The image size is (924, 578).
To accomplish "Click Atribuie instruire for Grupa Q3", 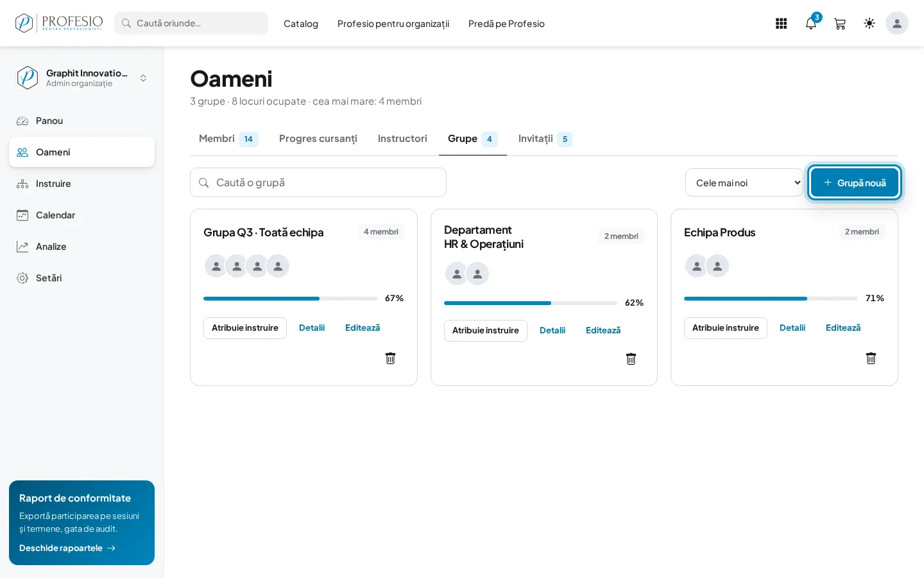I will 245,328.
